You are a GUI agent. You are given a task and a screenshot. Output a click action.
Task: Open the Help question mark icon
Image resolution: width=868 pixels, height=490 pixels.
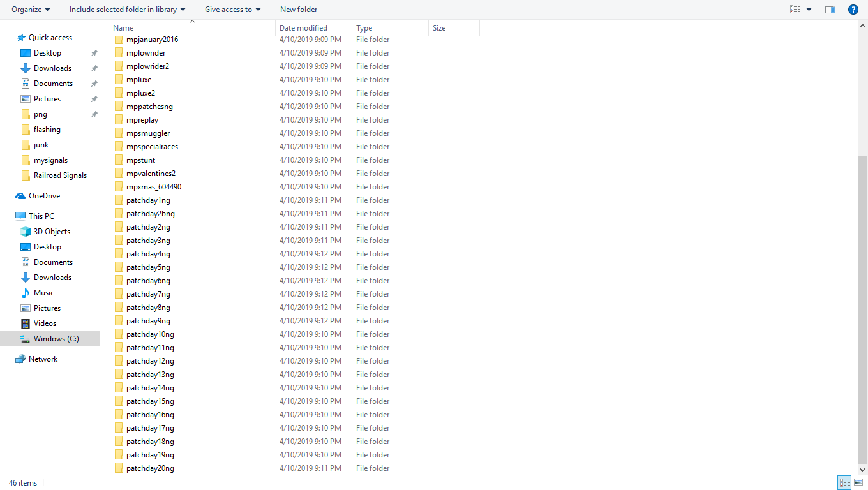[x=853, y=10]
